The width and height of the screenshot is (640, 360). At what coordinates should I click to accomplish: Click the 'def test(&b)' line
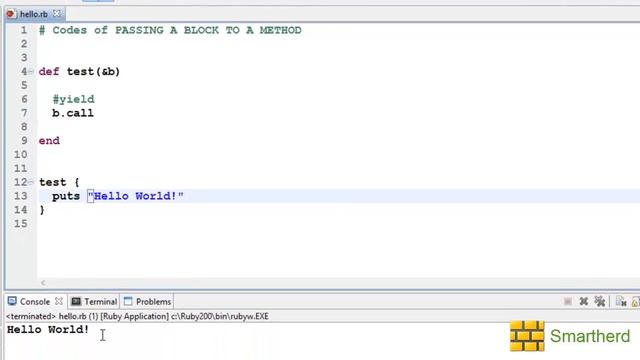click(x=80, y=72)
